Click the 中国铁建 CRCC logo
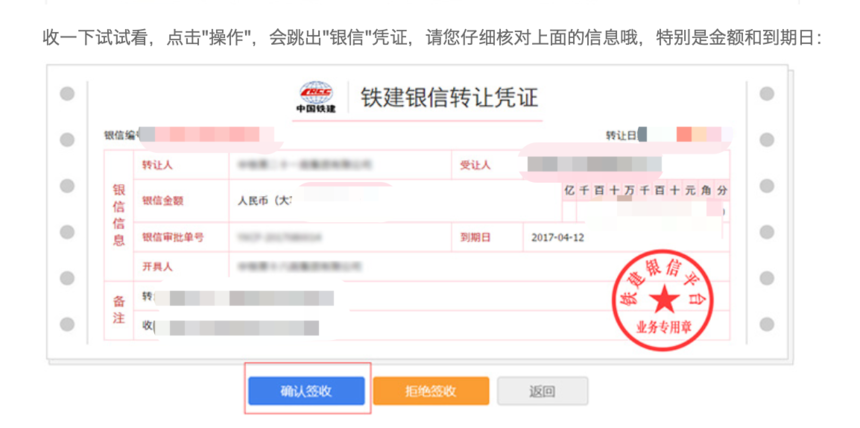 point(317,97)
